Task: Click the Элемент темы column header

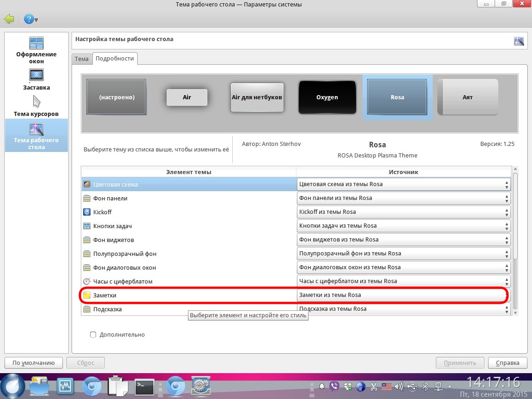Action: pos(188,172)
